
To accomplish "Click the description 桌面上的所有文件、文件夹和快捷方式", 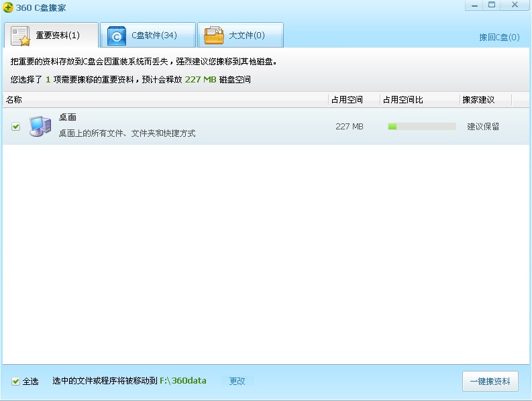I will click(127, 133).
